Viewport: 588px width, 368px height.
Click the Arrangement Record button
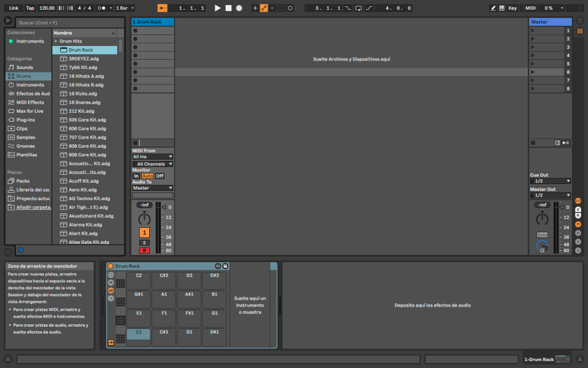239,8
